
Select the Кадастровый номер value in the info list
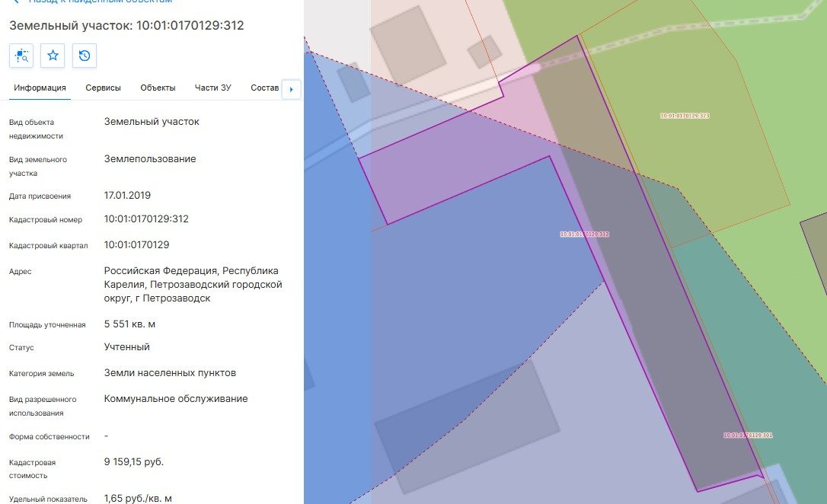coord(146,219)
